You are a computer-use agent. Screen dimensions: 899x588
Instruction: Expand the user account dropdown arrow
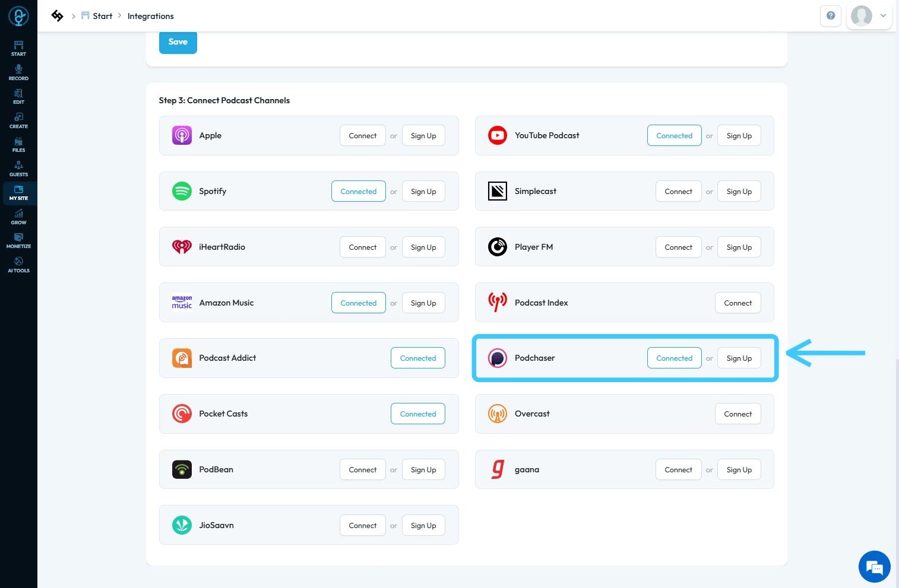[883, 16]
